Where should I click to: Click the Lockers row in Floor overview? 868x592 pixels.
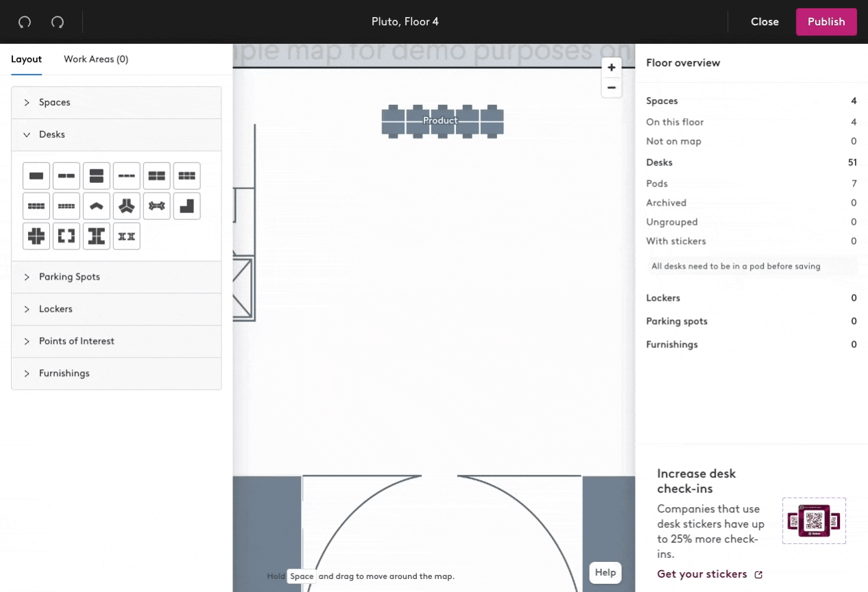pyautogui.click(x=751, y=298)
